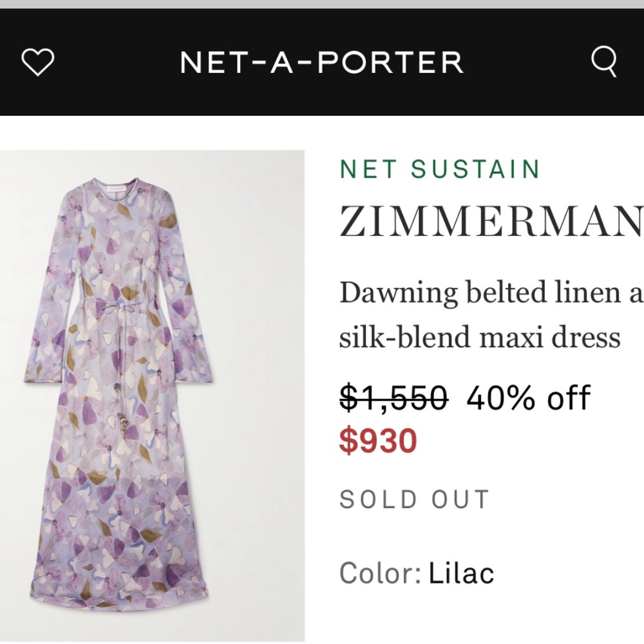Click the Dawning belted maxi dress title
Image resolution: width=644 pixels, height=644 pixels.
(x=489, y=312)
